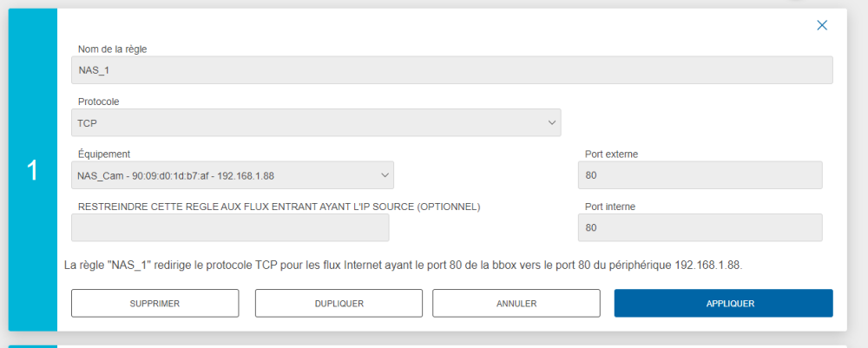Confirm the rule with the APPLIQUER button
The image size is (868, 348).
(x=723, y=304)
